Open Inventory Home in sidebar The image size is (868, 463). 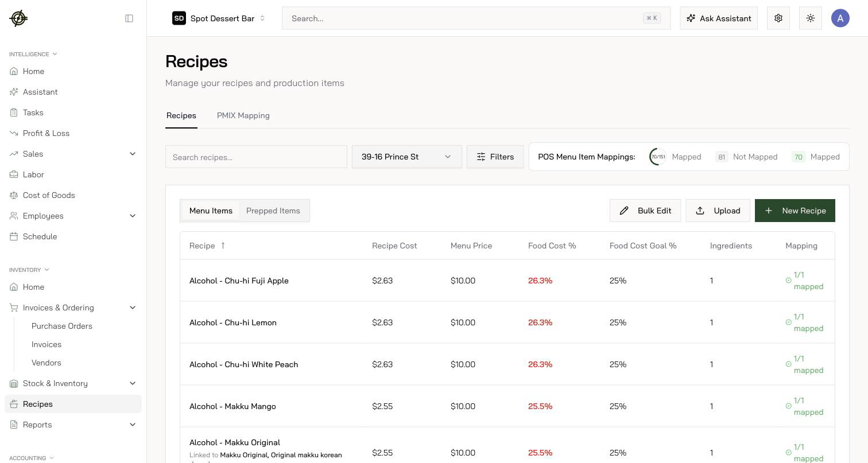tap(73, 287)
